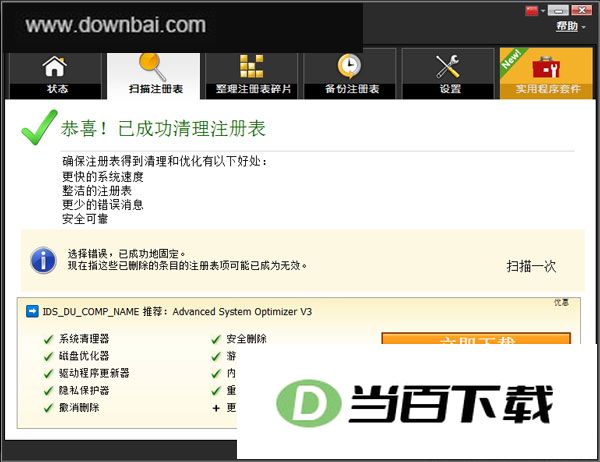Click the green check next to 驱动程序更新器

point(49,374)
